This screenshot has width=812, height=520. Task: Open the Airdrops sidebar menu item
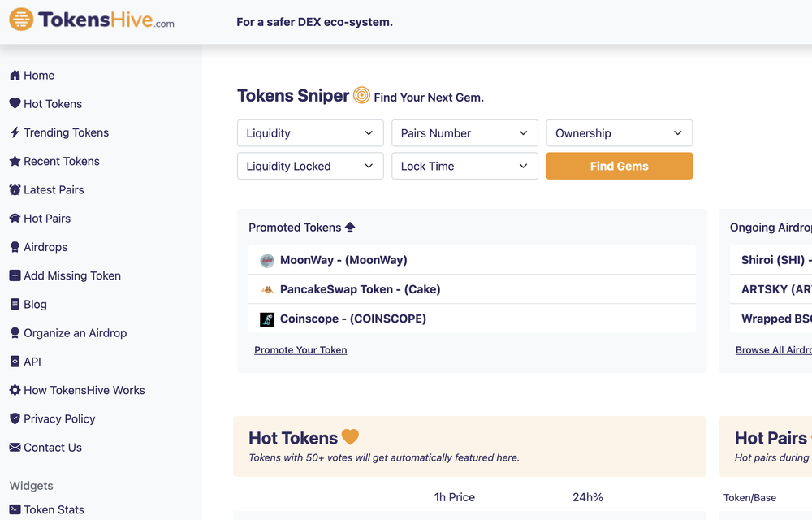point(45,247)
